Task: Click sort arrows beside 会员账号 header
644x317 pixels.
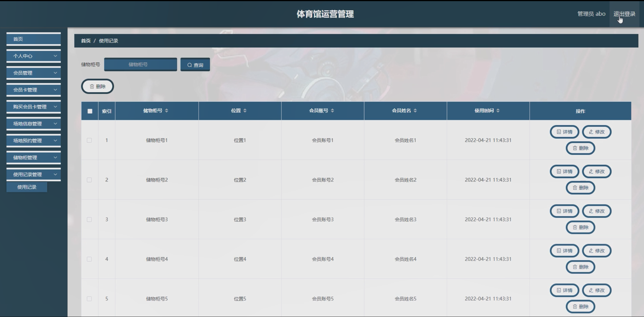Action: (332, 111)
